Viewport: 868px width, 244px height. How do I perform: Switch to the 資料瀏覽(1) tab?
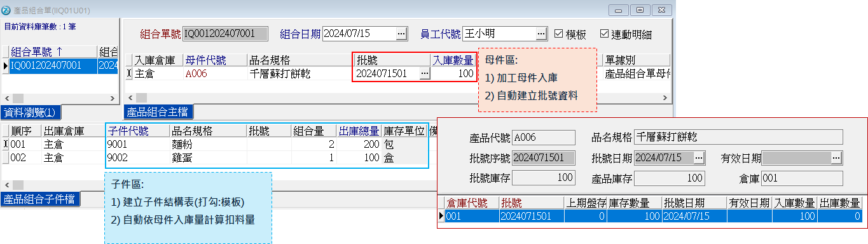coord(30,112)
